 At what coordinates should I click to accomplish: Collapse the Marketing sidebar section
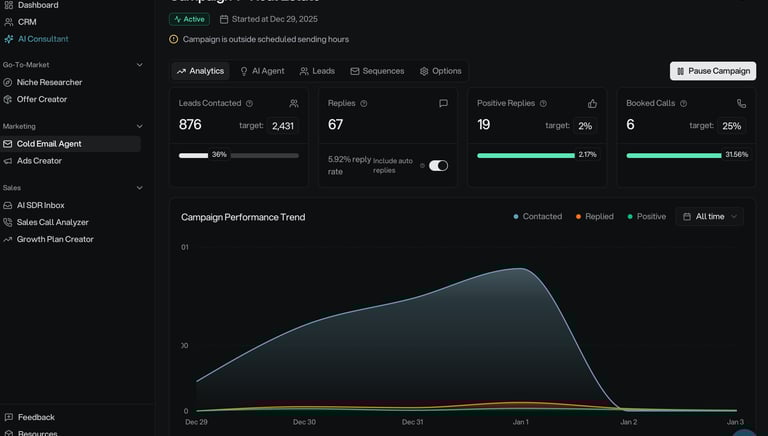[x=139, y=127]
